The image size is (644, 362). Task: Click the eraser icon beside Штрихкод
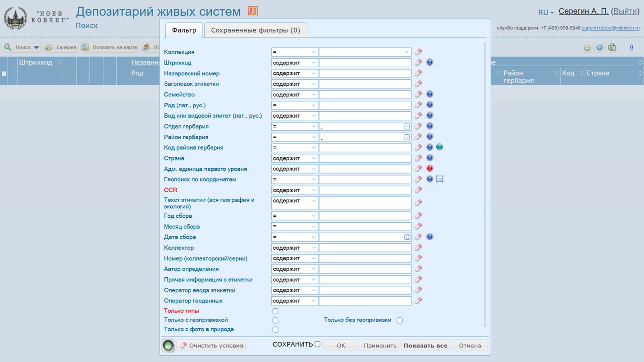418,63
